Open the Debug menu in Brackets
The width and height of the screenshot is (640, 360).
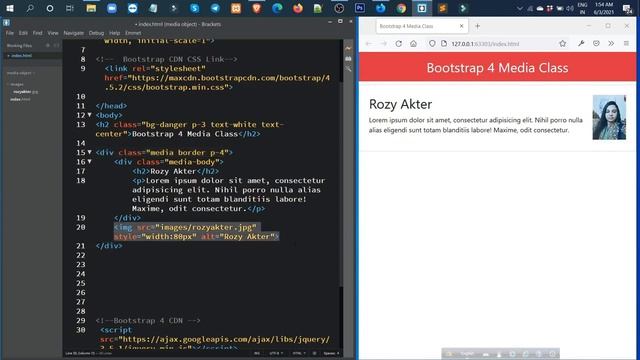pos(96,33)
